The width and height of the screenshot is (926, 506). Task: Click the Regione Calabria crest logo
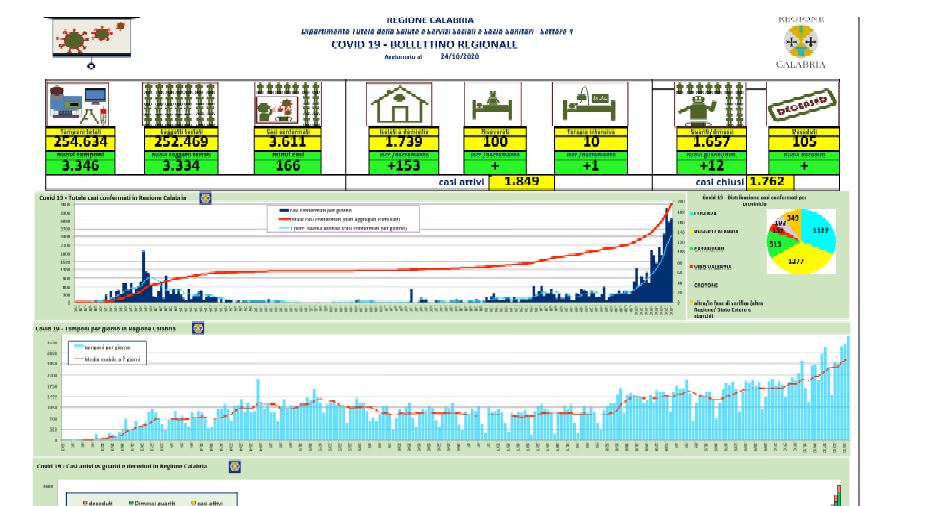click(x=800, y=41)
